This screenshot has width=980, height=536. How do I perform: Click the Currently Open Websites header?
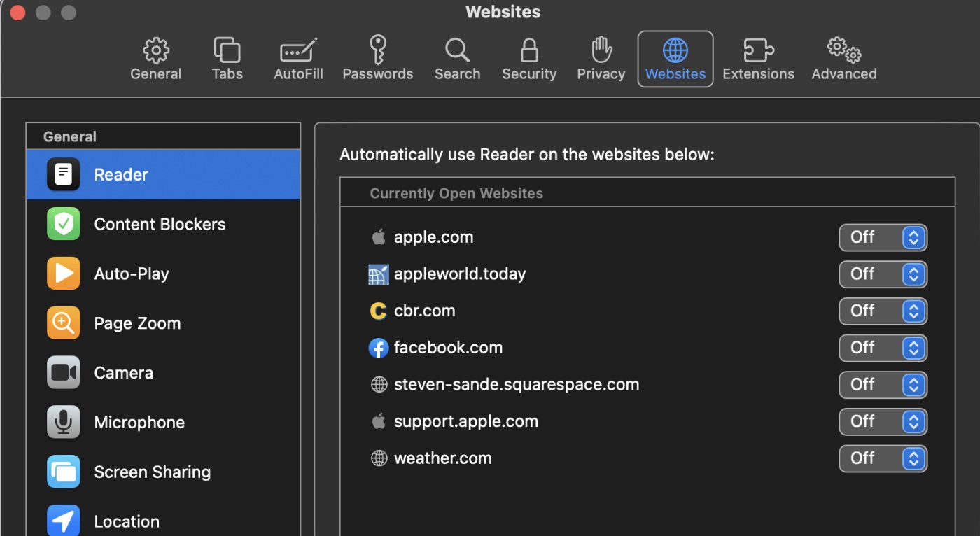point(456,193)
